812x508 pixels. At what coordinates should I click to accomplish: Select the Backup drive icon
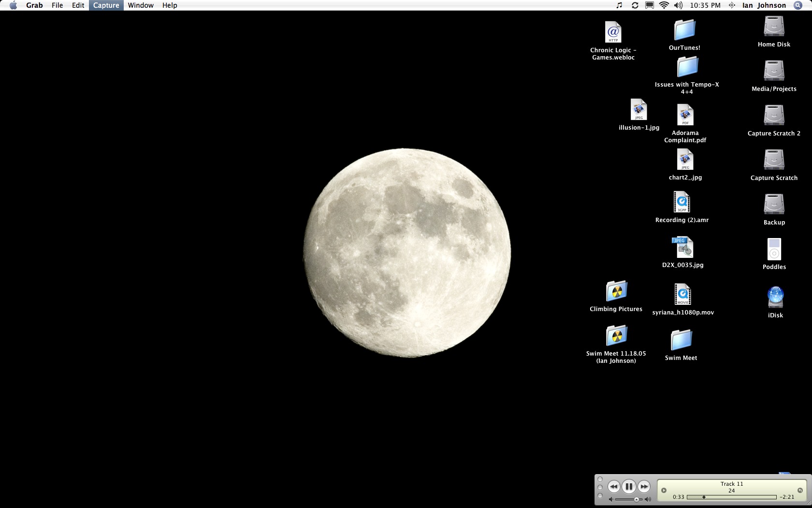774,204
